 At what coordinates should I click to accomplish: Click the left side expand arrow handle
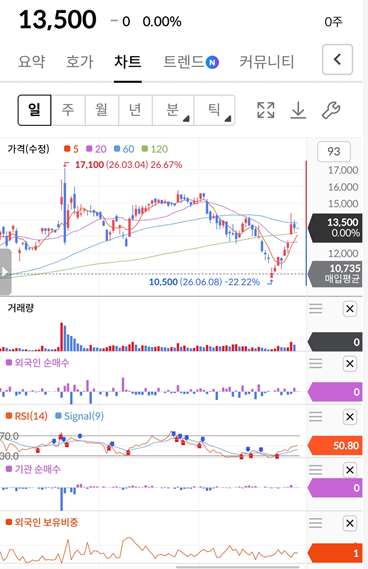point(5,271)
